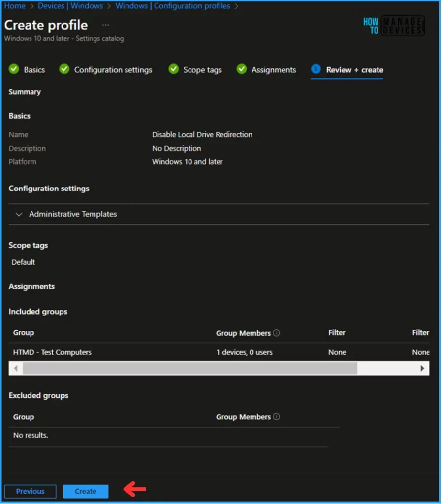
Task: Open Devices | Windows breadcrumb
Action: coord(70,6)
